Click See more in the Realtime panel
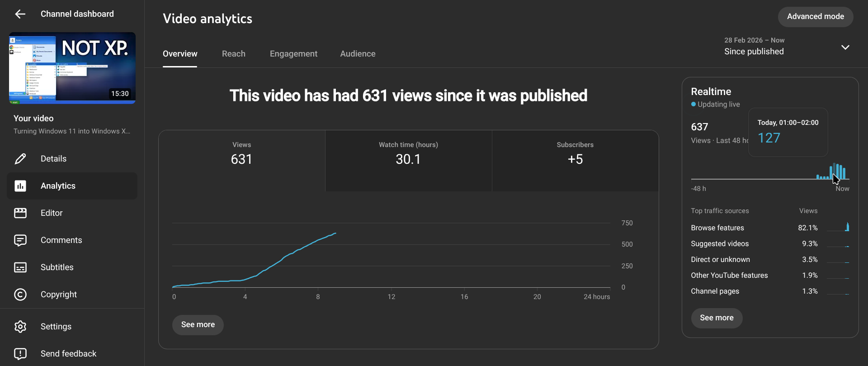868x366 pixels. pos(717,318)
